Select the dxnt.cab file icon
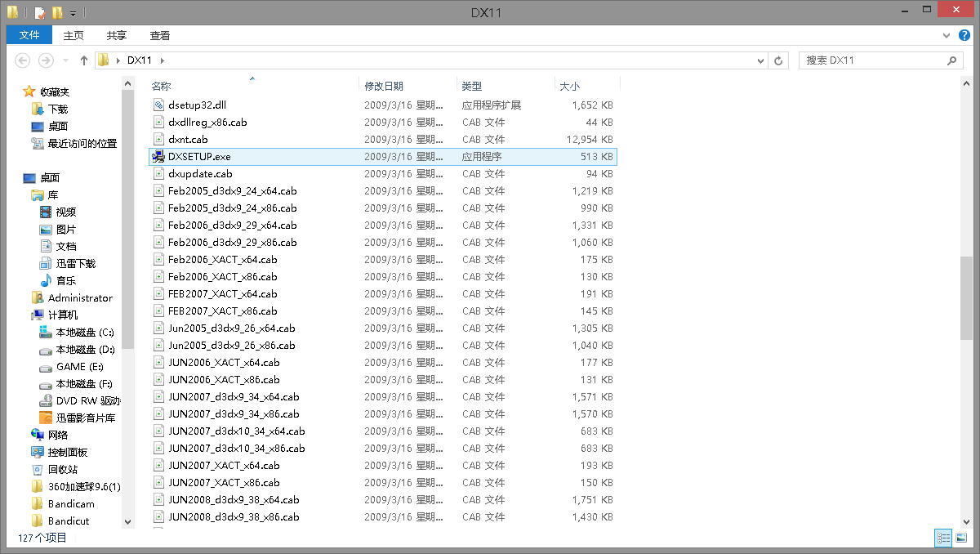Screen dimensions: 980x554 pyautogui.click(x=159, y=139)
